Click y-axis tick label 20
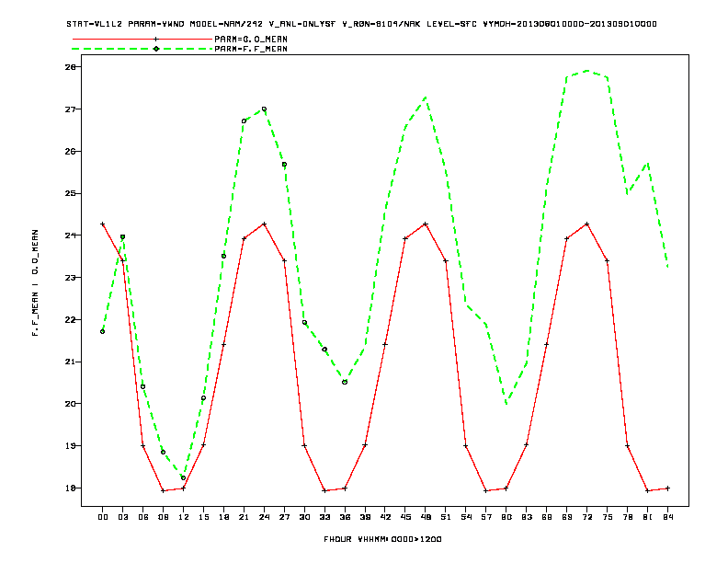The width and height of the screenshot is (728, 563). (71, 404)
